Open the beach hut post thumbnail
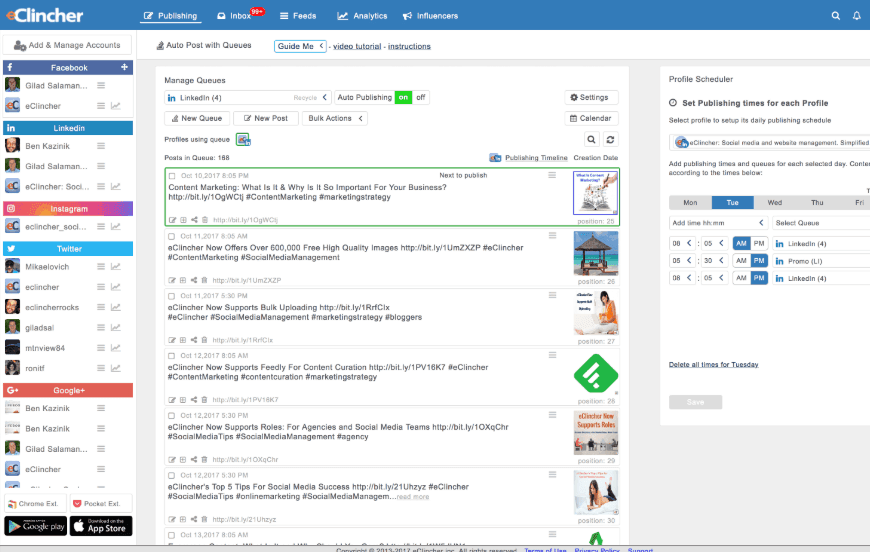The height and width of the screenshot is (552, 870). (595, 252)
